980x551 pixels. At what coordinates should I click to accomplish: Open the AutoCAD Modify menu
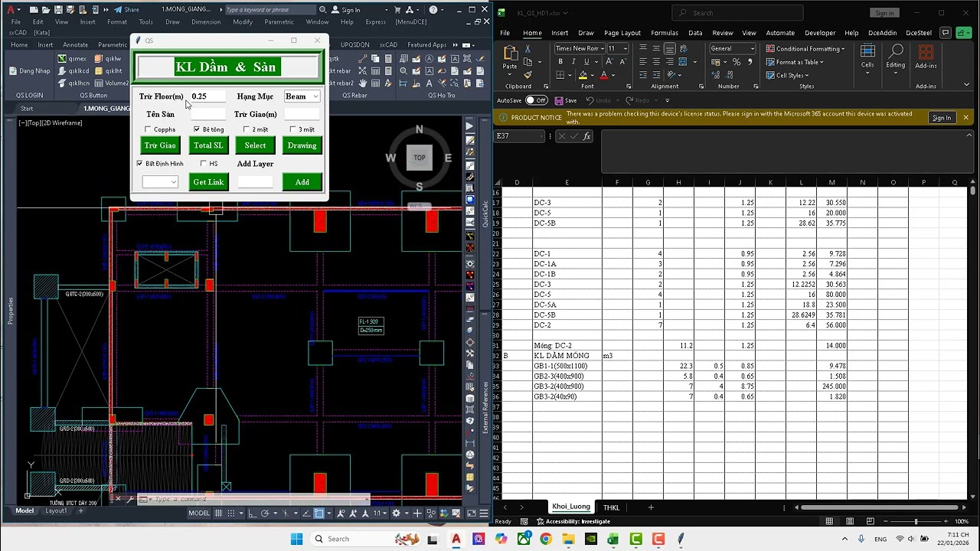coord(243,21)
